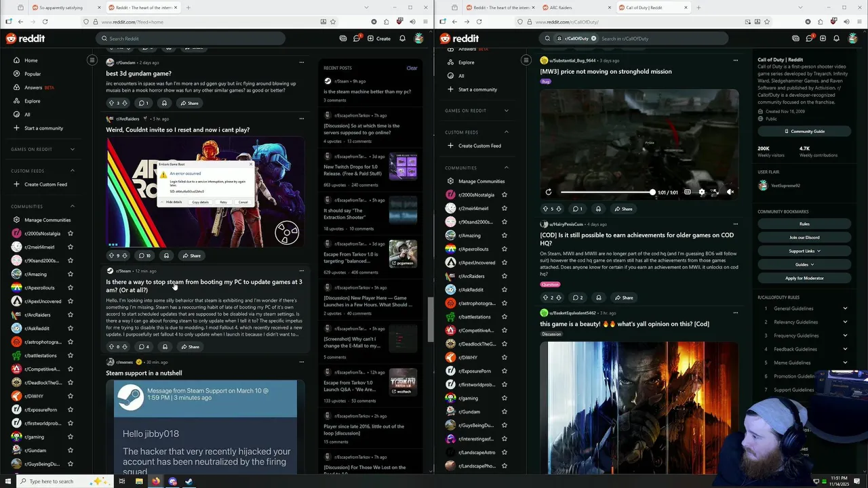Screen dimensions: 868x488
Task: Collapse Communities section in right window sidebar
Action: pyautogui.click(x=507, y=167)
